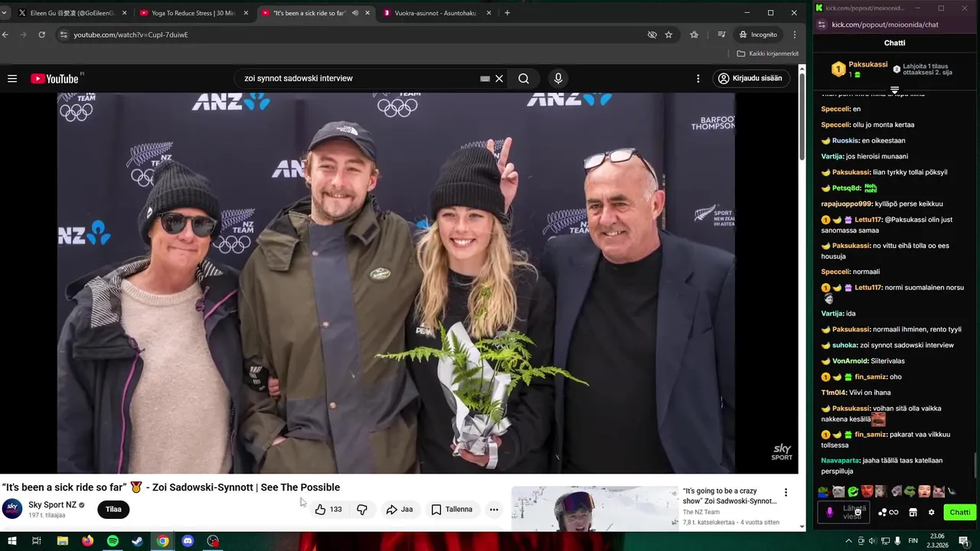The image size is (980, 551).
Task: Click the Chrome address bar URL
Action: [x=131, y=34]
